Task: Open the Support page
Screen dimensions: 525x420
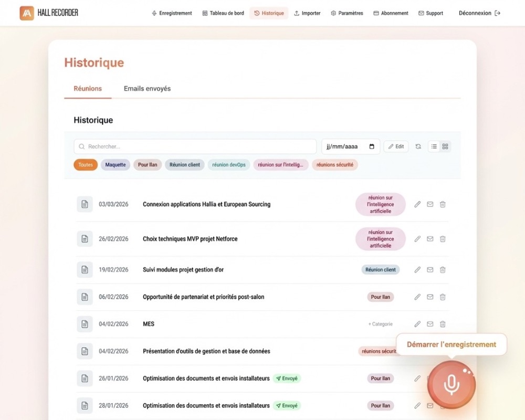Action: pos(430,13)
